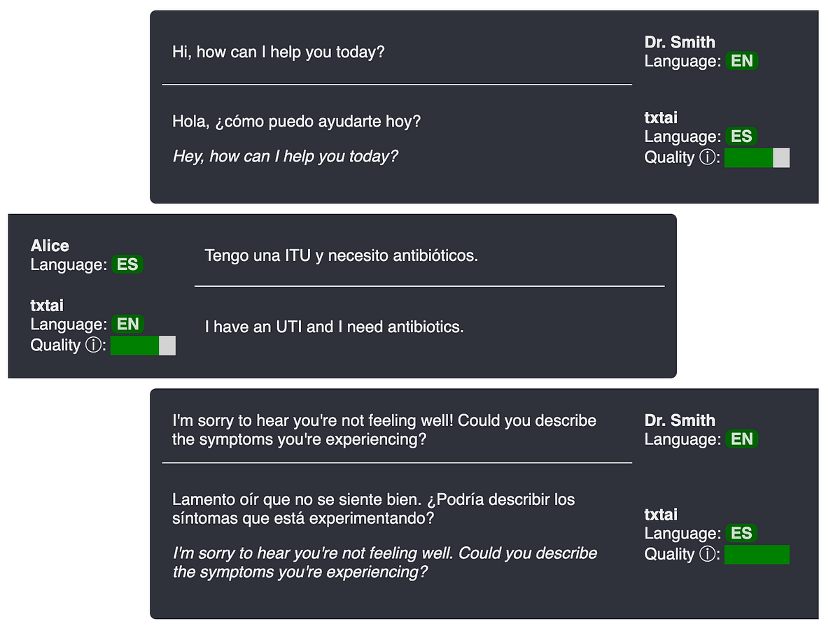Click the quality bar for the UTI translation

143,346
